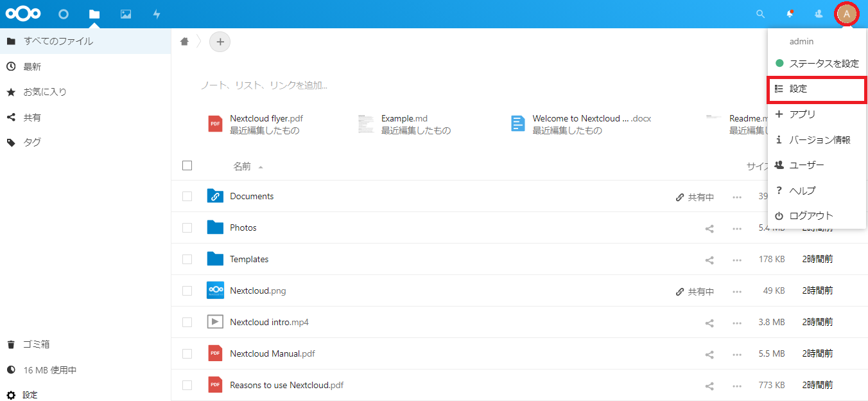This screenshot has width=868, height=401.
Task: Select すべてのファイル in sidebar
Action: click(x=85, y=41)
